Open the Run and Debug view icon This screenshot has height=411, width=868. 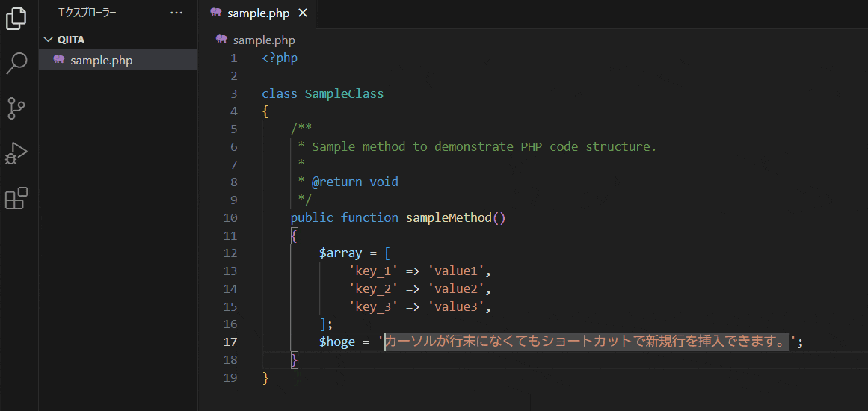[16, 153]
